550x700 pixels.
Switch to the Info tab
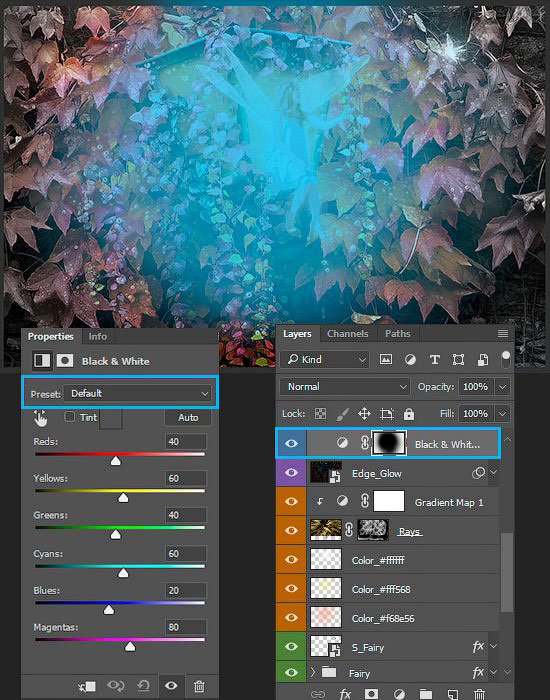97,337
